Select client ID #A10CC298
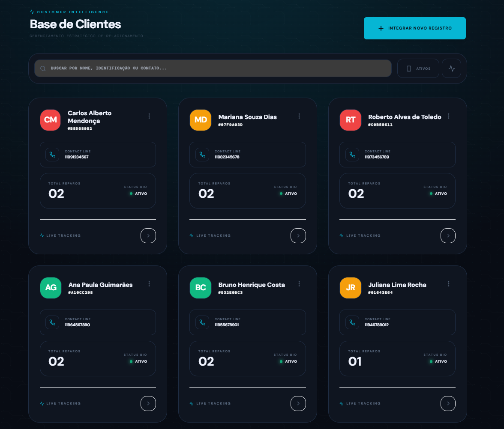This screenshot has width=504, height=429. click(x=81, y=293)
